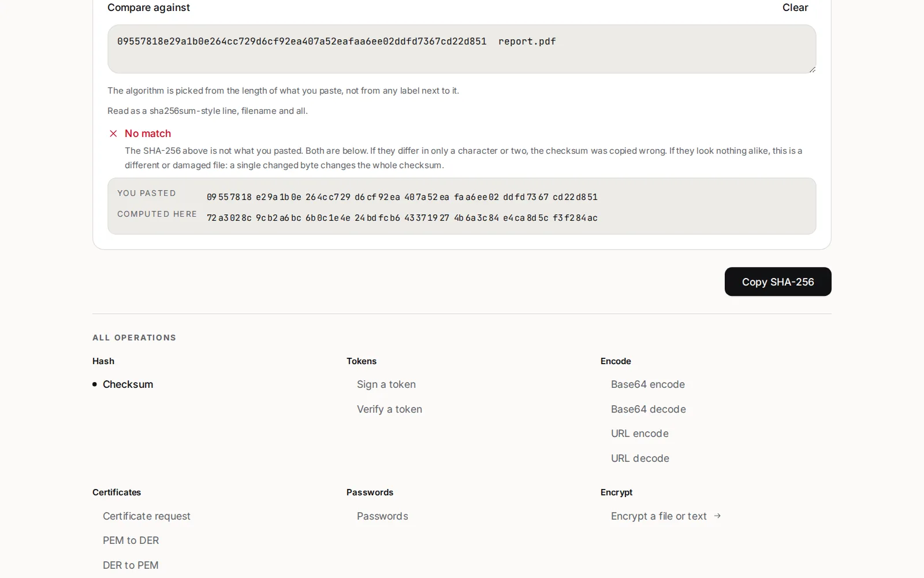Open the Passwords tool
This screenshot has width=924, height=578.
click(382, 516)
